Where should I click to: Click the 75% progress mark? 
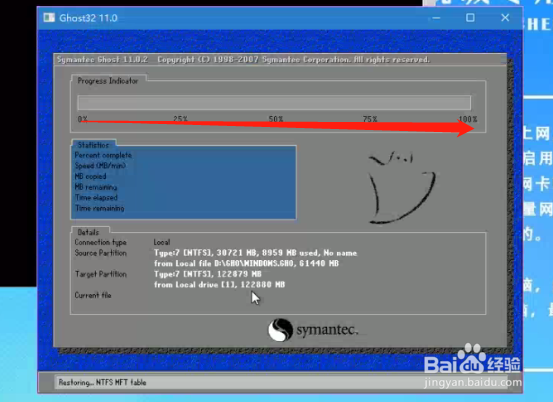[370, 119]
